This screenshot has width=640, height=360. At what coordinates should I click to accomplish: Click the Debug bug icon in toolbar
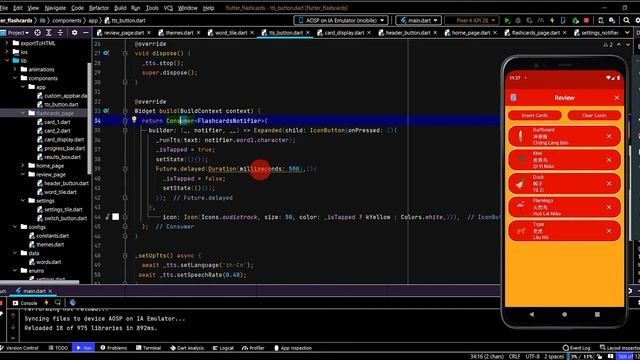click(x=518, y=20)
